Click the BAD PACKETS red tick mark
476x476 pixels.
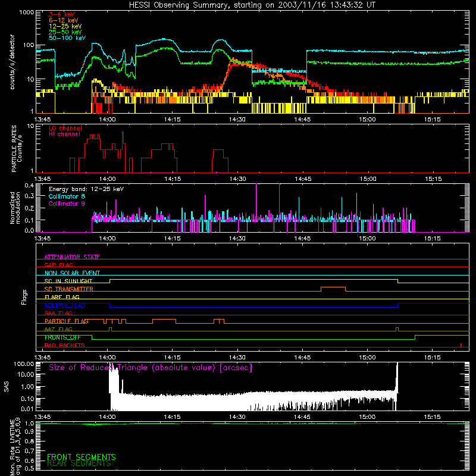461,345
